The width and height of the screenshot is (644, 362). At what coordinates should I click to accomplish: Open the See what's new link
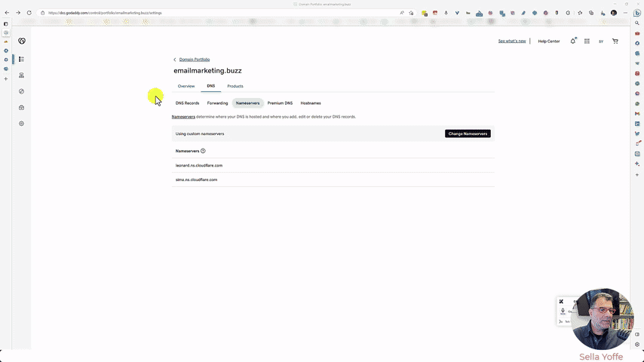coord(512,41)
